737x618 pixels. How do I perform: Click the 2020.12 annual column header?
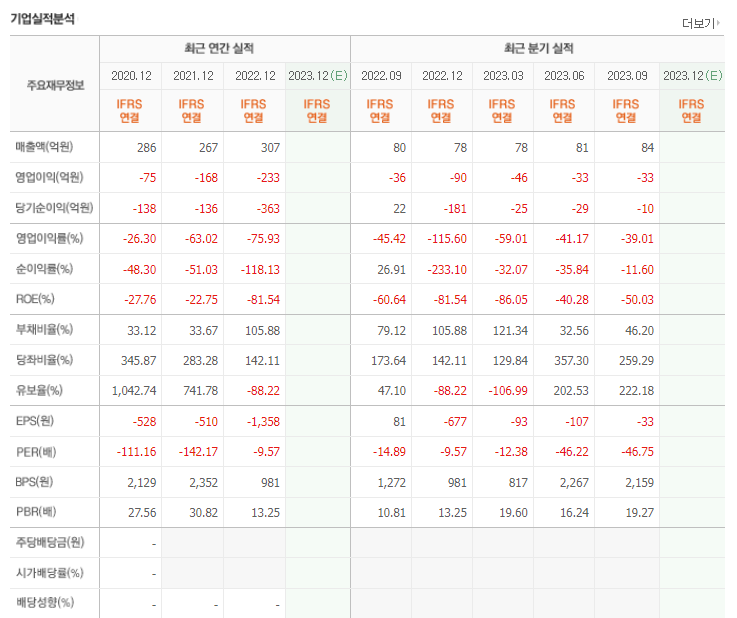pos(131,76)
